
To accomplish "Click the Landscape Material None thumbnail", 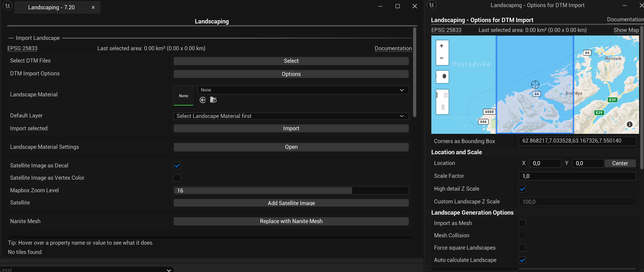I will 183,96.
